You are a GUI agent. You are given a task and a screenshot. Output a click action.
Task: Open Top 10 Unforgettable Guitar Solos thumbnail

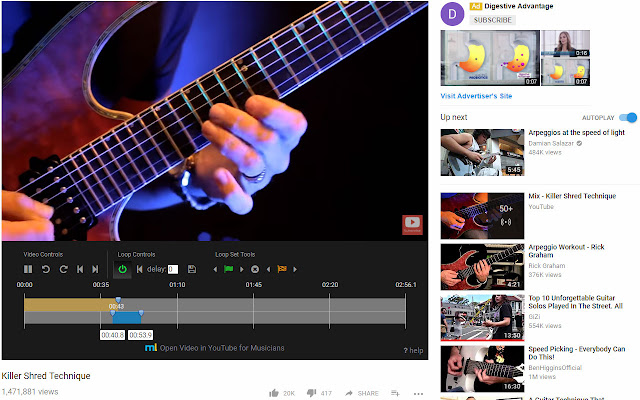click(482, 318)
